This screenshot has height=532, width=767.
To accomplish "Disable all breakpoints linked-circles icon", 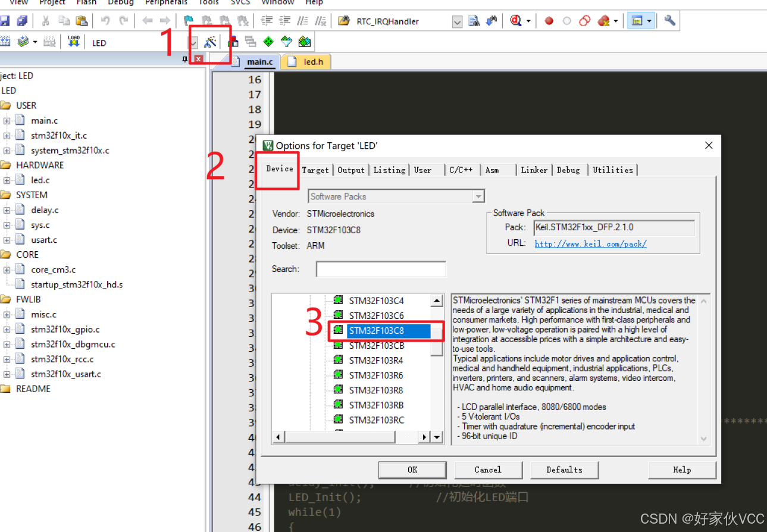I will click(585, 21).
